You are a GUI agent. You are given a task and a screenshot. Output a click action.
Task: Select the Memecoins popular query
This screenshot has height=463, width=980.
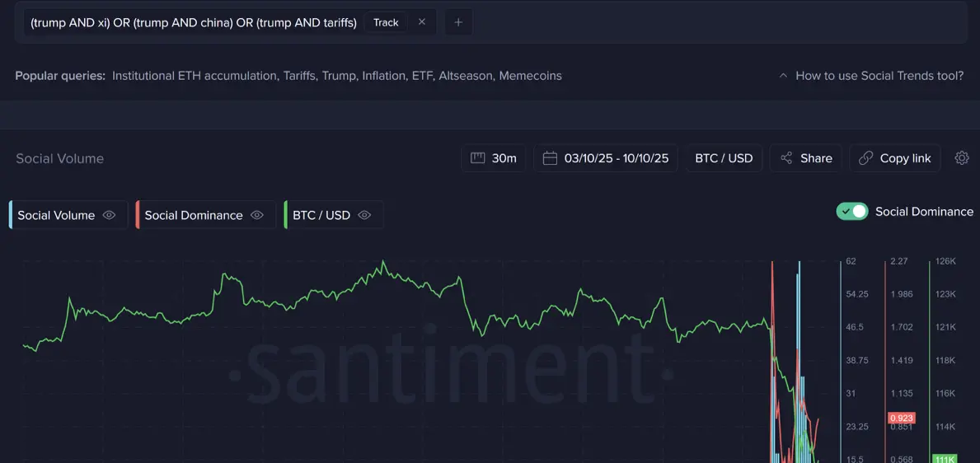[530, 76]
